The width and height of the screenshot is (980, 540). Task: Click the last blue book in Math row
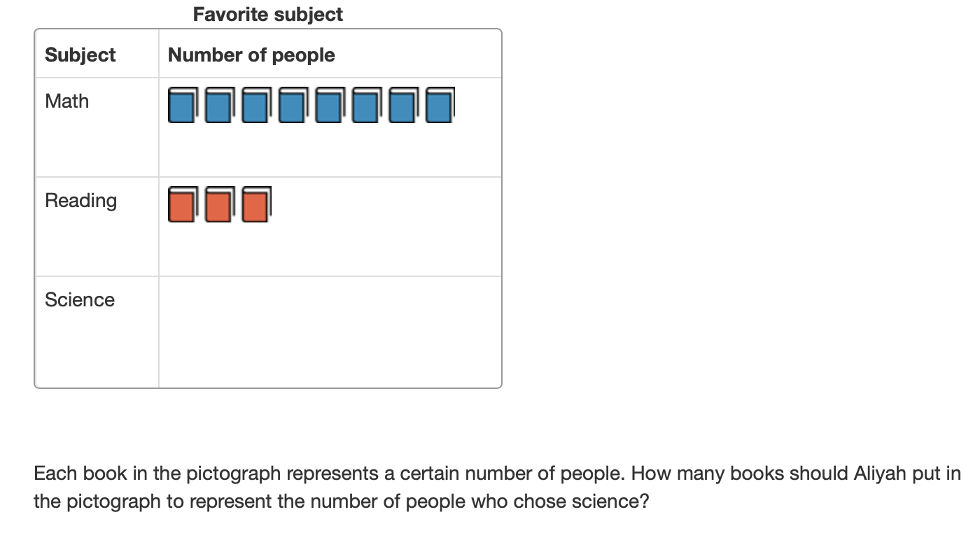coord(440,106)
